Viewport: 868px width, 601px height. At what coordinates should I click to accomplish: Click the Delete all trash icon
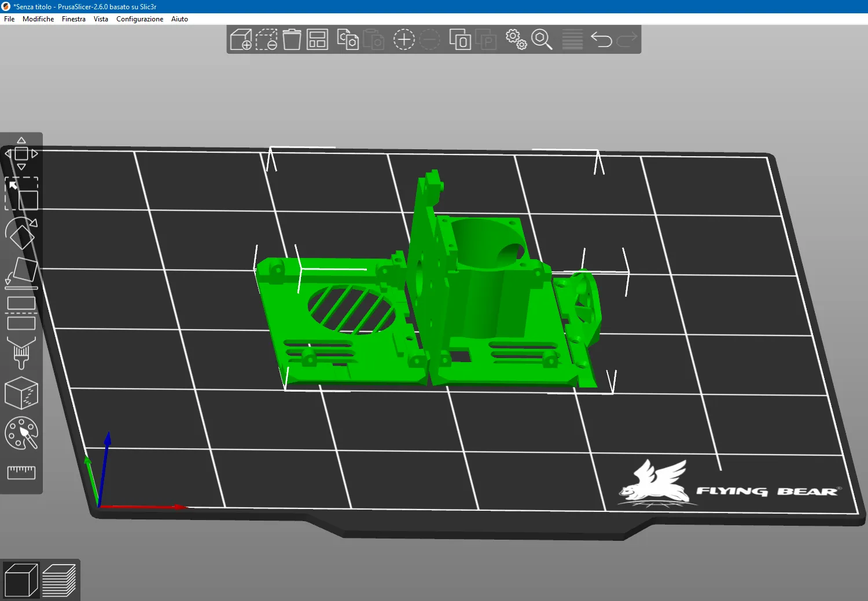click(292, 40)
